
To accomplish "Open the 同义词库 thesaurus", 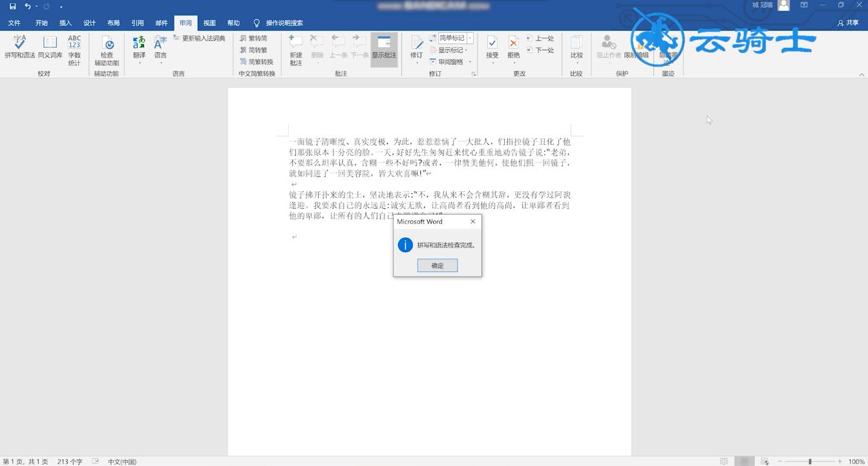I will (50, 47).
